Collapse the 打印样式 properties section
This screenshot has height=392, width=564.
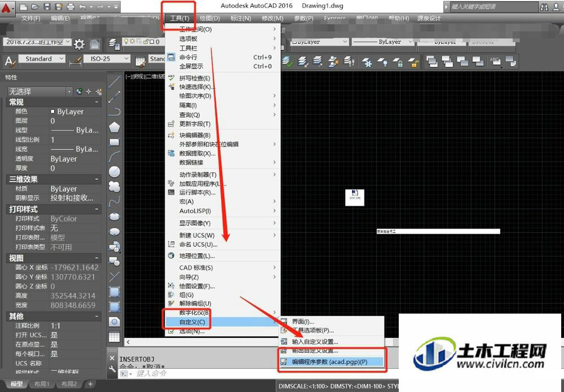[96, 209]
